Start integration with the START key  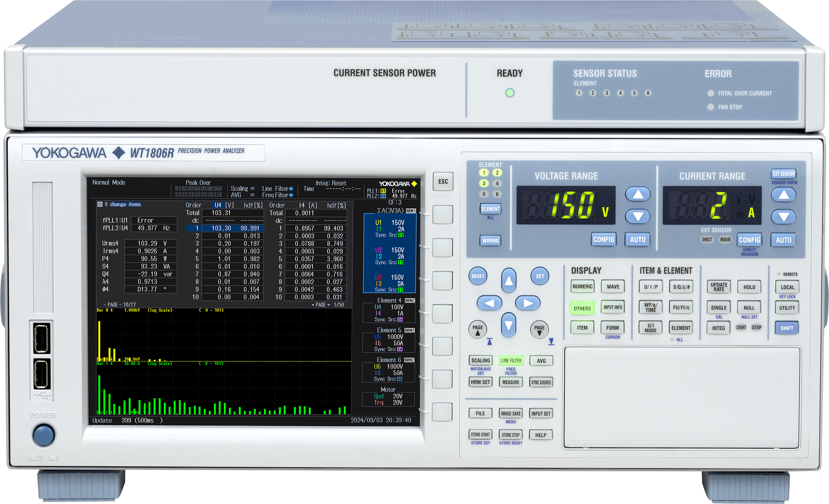pos(741,327)
